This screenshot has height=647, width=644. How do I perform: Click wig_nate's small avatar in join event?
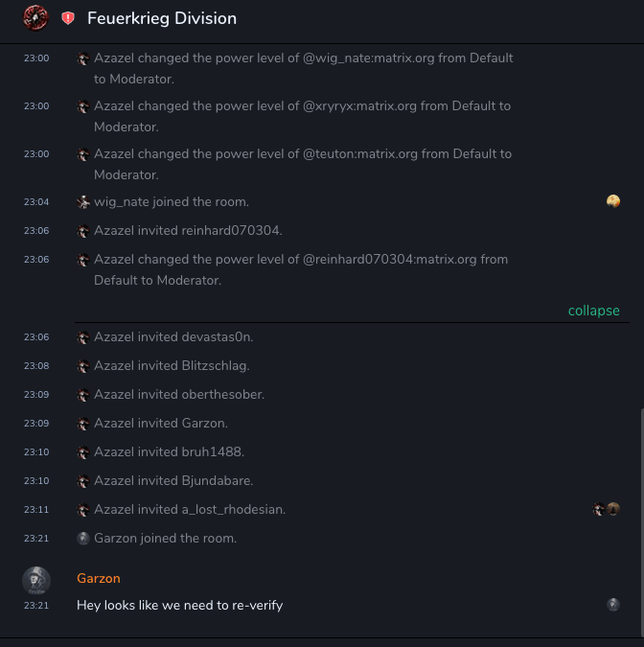pos(84,202)
